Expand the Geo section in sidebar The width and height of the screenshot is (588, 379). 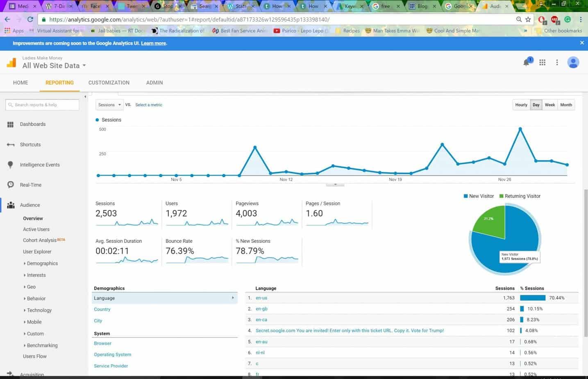click(30, 287)
